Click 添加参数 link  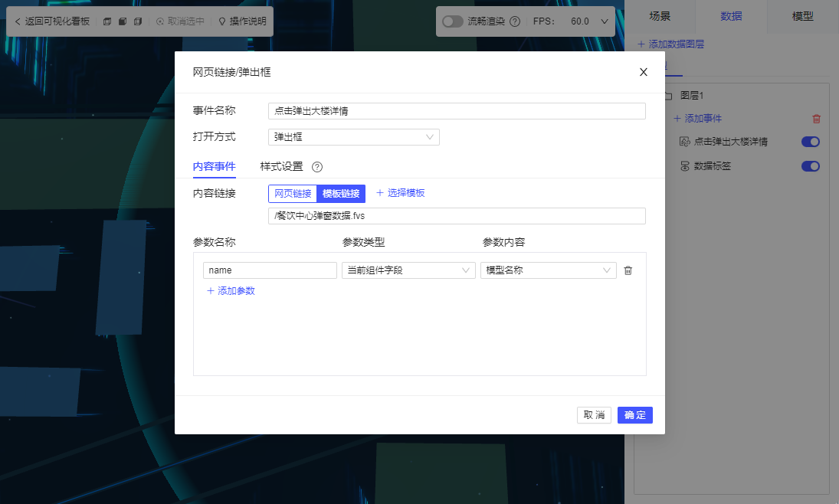tap(231, 291)
